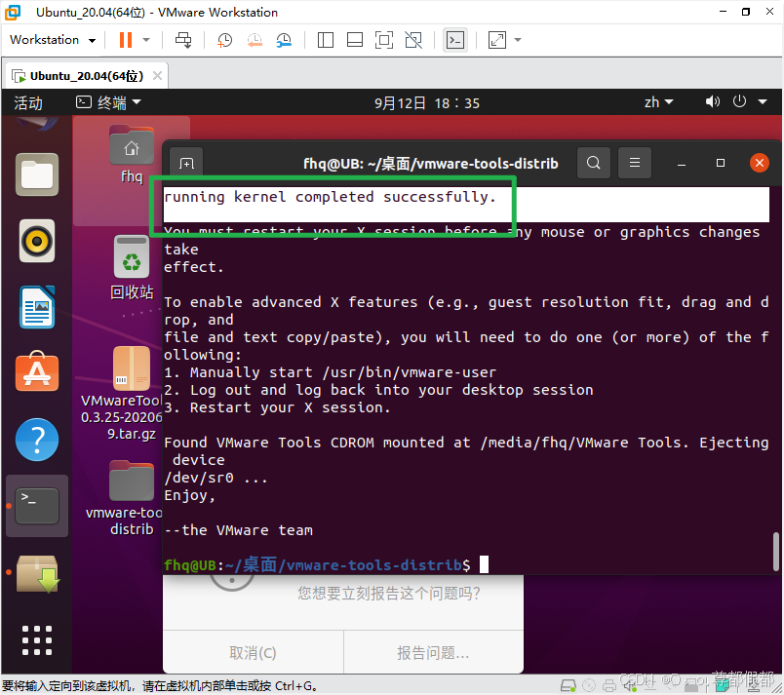784x695 pixels.
Task: Close the terminal window
Action: click(x=760, y=163)
